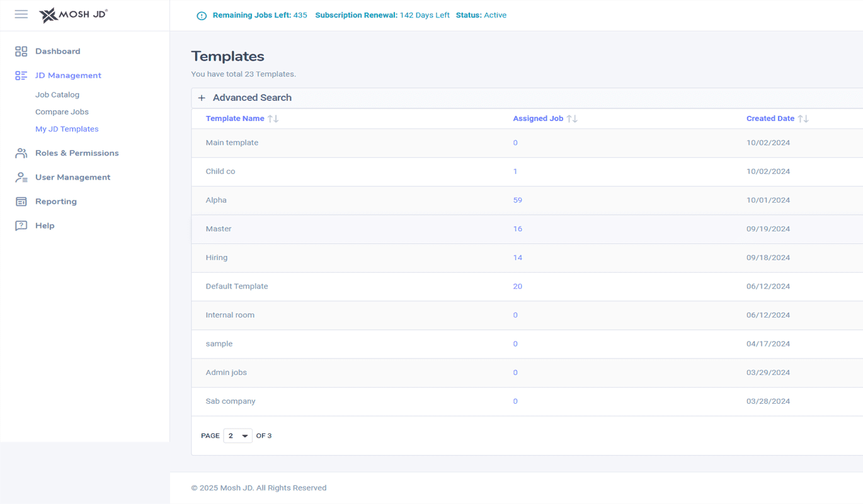
Task: Click the info icon beside Remaining Jobs Left
Action: 201,16
